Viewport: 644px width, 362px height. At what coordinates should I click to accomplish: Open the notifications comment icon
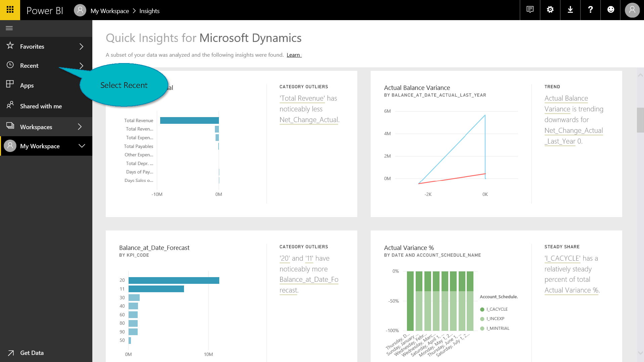tap(530, 10)
